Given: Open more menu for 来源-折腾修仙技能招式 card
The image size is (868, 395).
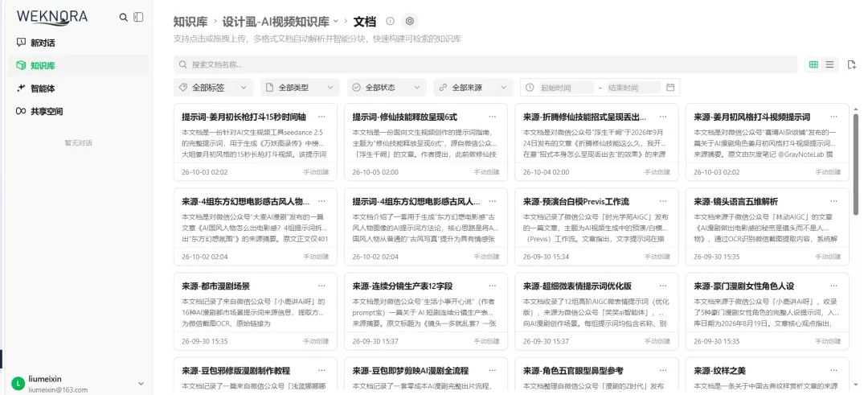Looking at the screenshot, I should 663,117.
